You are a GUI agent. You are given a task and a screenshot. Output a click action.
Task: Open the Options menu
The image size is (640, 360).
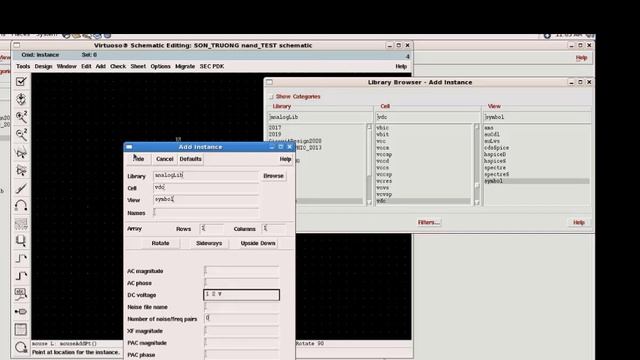click(160, 66)
